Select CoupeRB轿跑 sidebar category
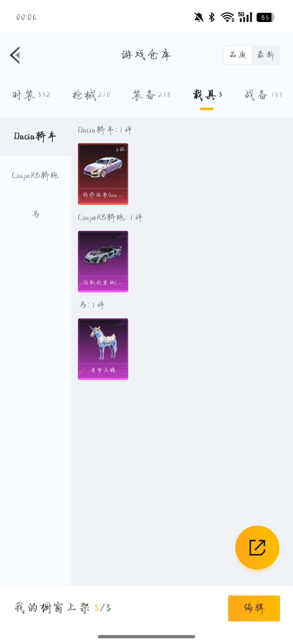This screenshot has height=644, width=293. pyautogui.click(x=36, y=175)
